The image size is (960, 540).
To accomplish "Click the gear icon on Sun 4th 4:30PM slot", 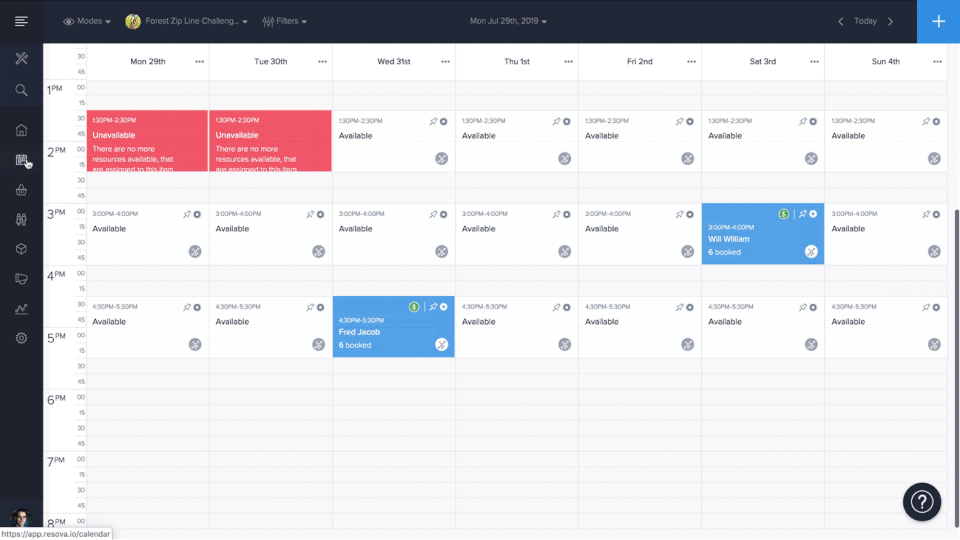I will [x=936, y=307].
